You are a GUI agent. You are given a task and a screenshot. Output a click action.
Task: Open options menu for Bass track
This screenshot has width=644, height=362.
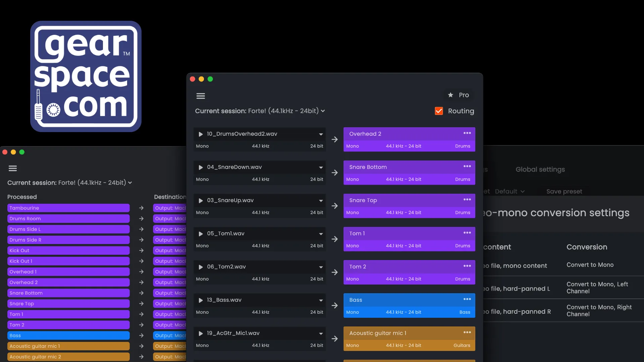[x=467, y=299]
